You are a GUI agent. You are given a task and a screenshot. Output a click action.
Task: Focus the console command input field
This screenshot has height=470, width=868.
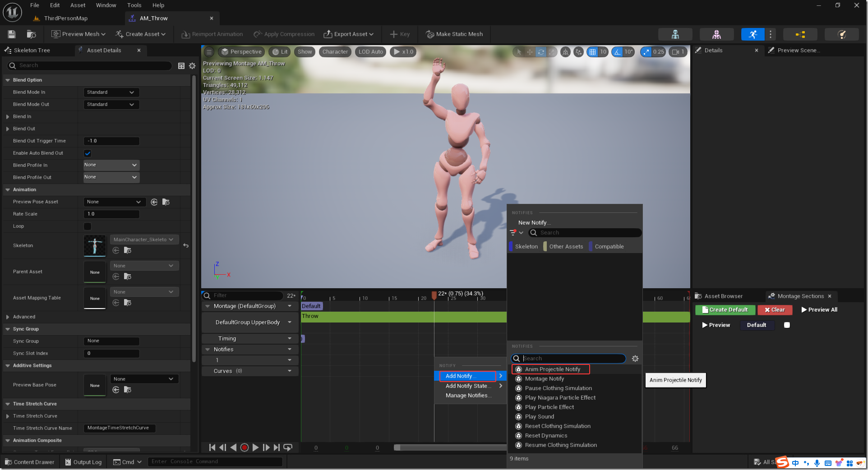pos(215,462)
